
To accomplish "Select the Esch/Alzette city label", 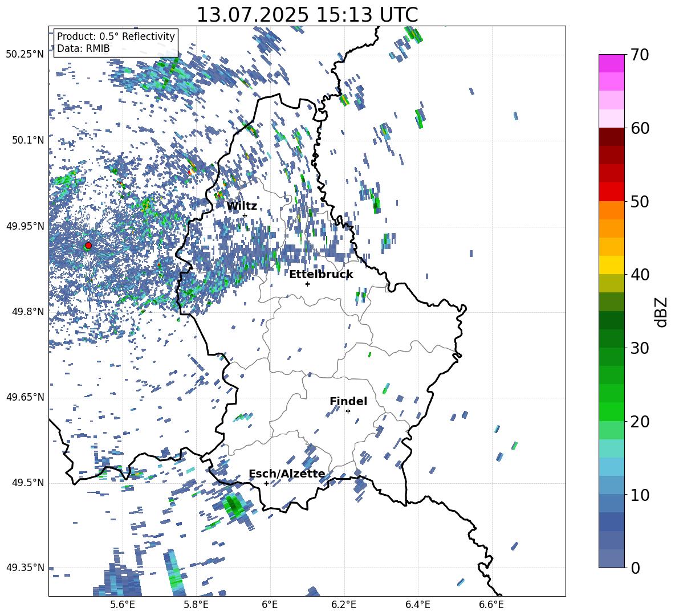I will (x=287, y=474).
